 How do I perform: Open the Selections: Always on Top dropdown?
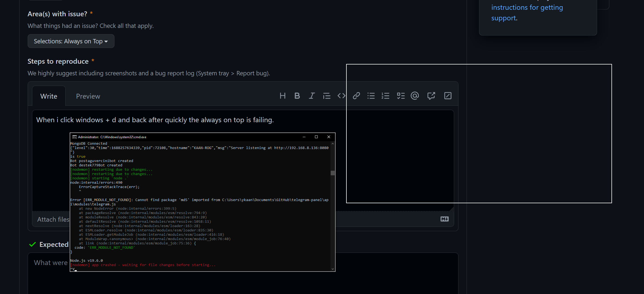[x=71, y=41]
